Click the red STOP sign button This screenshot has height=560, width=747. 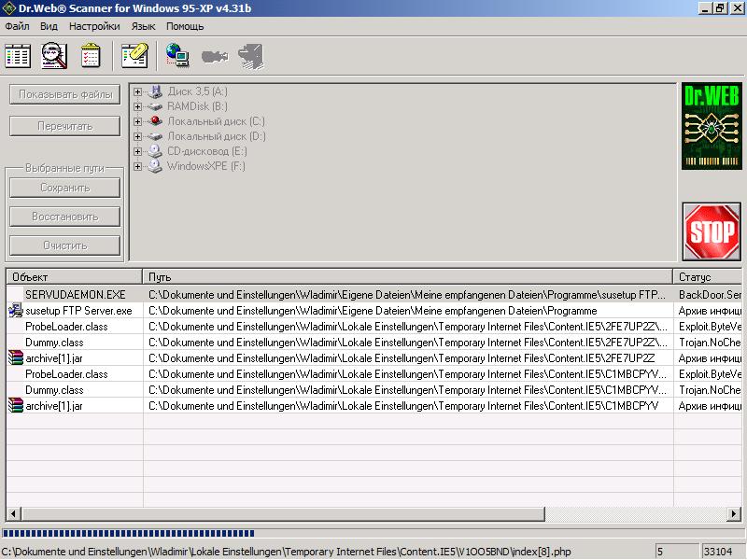[x=712, y=231]
